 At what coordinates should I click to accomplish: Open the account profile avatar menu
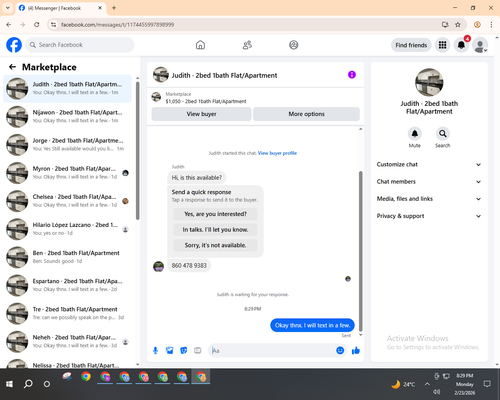(480, 45)
